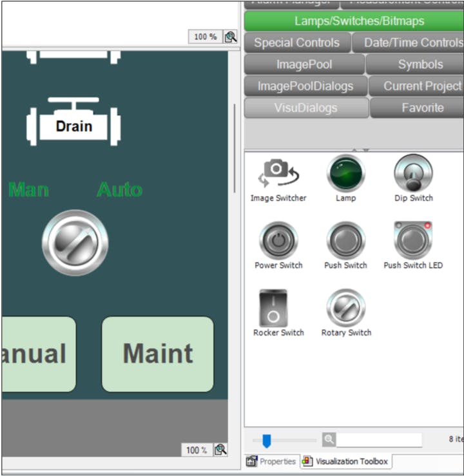Switch to the Visualization Toolbox tab
Viewport: 464px width, 476px height.
tap(345, 461)
